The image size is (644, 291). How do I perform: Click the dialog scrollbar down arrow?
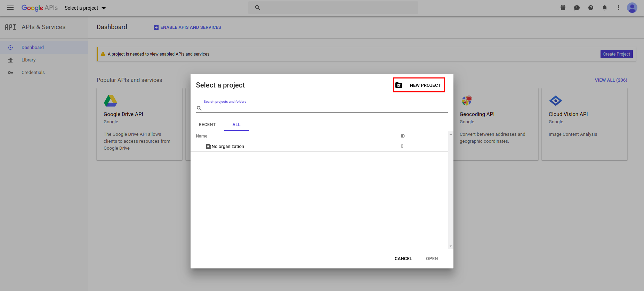[x=451, y=246]
